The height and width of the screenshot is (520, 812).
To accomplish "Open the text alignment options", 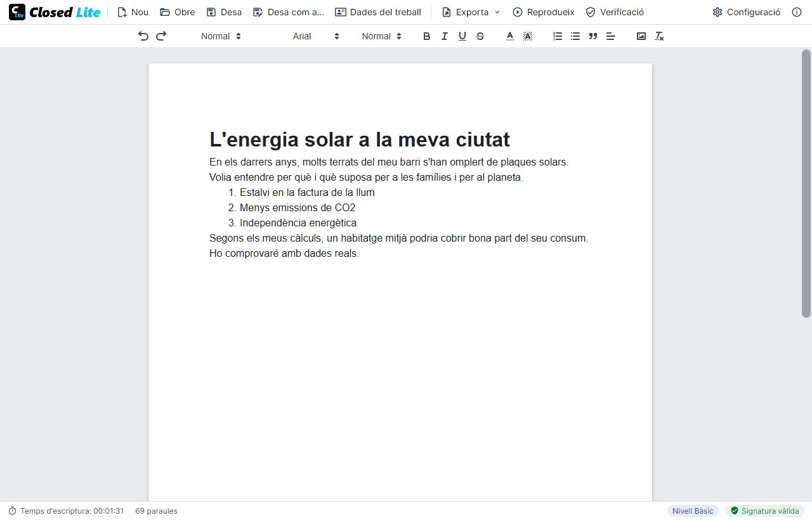I will 611,36.
